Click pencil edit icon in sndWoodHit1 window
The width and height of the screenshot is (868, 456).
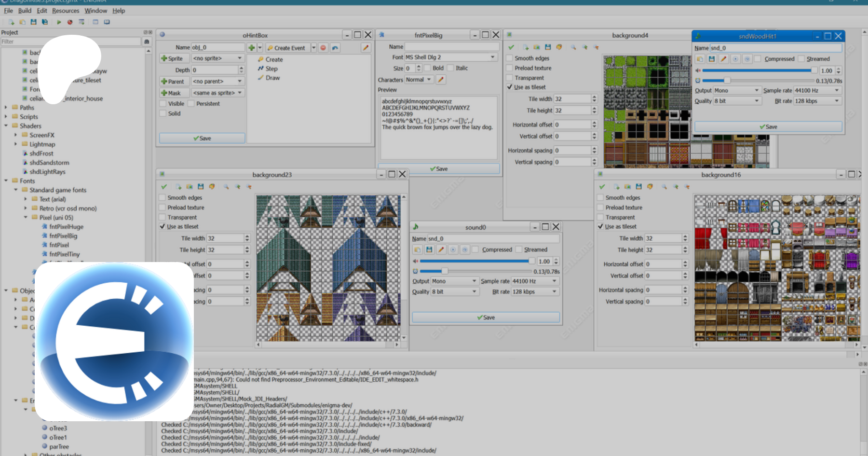(723, 59)
